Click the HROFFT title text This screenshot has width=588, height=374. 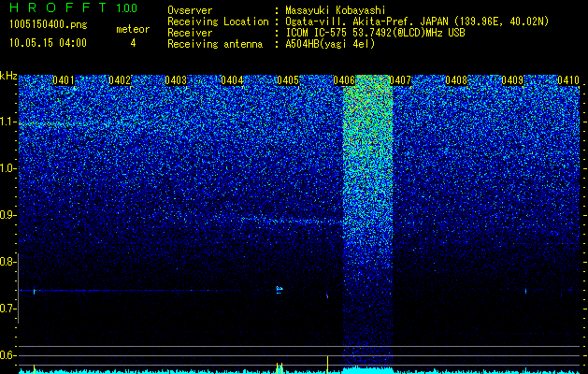click(59, 7)
